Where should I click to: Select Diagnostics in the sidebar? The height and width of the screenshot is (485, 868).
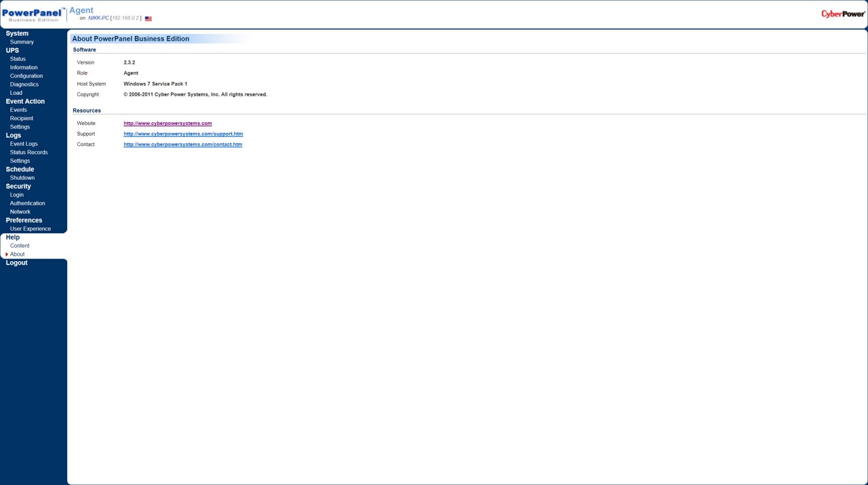click(24, 84)
